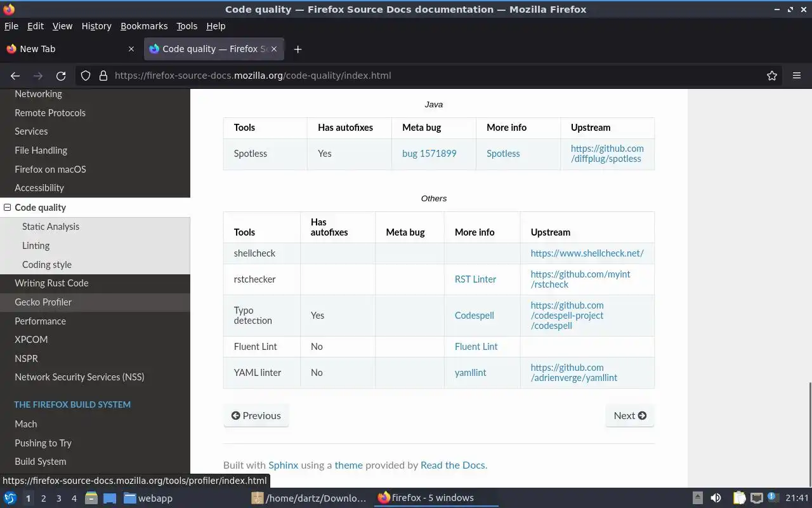The width and height of the screenshot is (812, 508).
Task: Open Codespell More info link
Action: tap(474, 316)
